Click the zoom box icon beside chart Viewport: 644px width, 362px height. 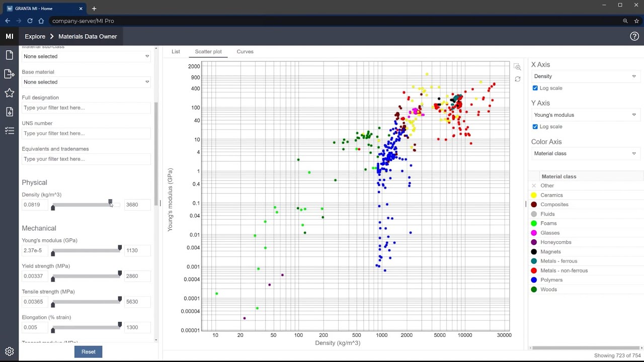[x=517, y=67]
